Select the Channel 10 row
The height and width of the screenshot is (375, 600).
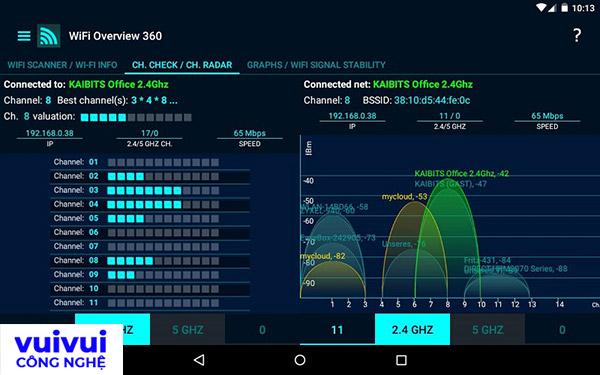[x=150, y=289]
